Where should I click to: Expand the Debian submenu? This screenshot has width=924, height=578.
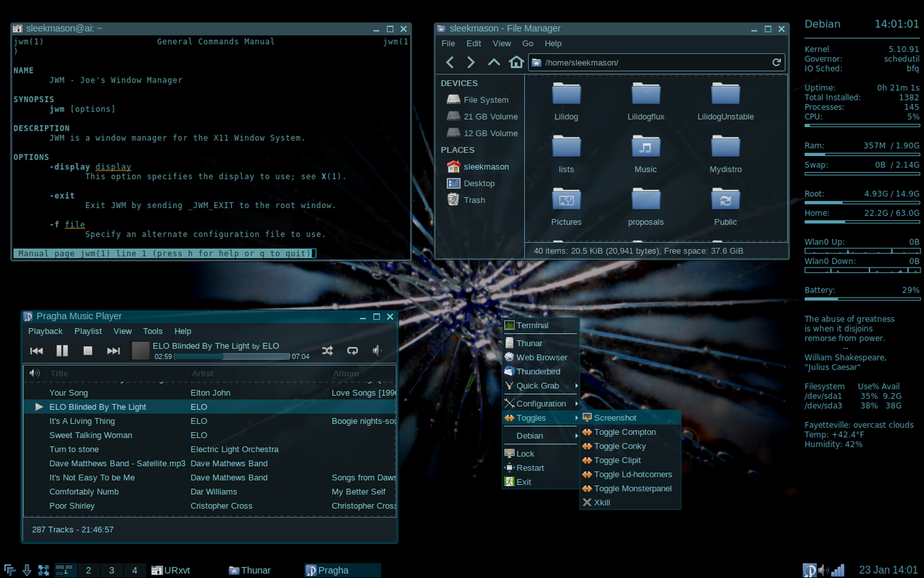[x=541, y=436]
